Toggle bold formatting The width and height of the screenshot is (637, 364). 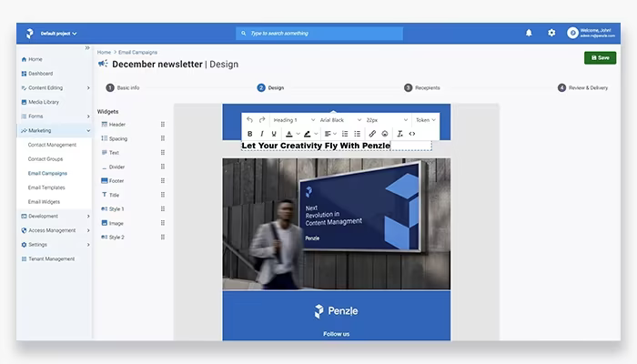[x=250, y=134]
